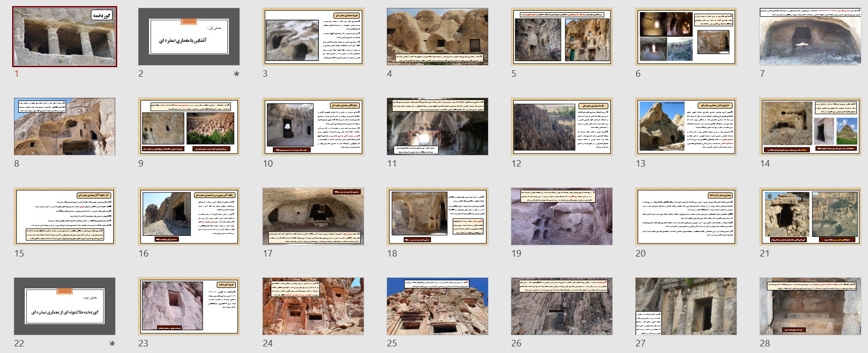Click the transition star icon under slide 2
The image size is (868, 353).
[x=236, y=74]
